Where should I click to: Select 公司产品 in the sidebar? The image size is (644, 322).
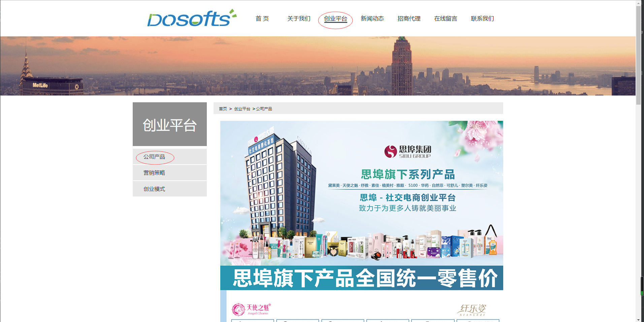coord(170,156)
